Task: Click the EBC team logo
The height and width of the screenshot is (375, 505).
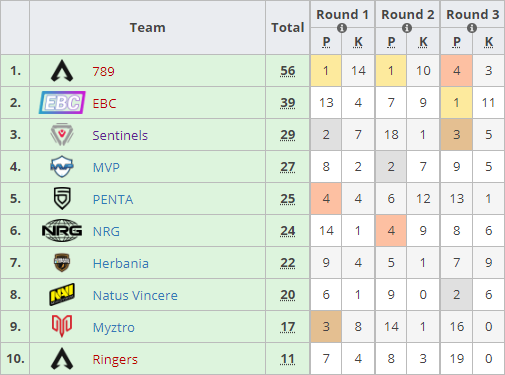Action: pyautogui.click(x=62, y=103)
